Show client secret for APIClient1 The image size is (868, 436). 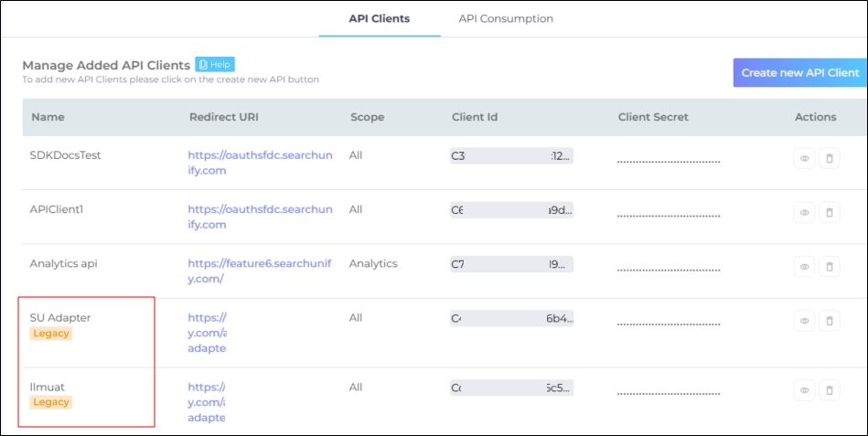(805, 213)
